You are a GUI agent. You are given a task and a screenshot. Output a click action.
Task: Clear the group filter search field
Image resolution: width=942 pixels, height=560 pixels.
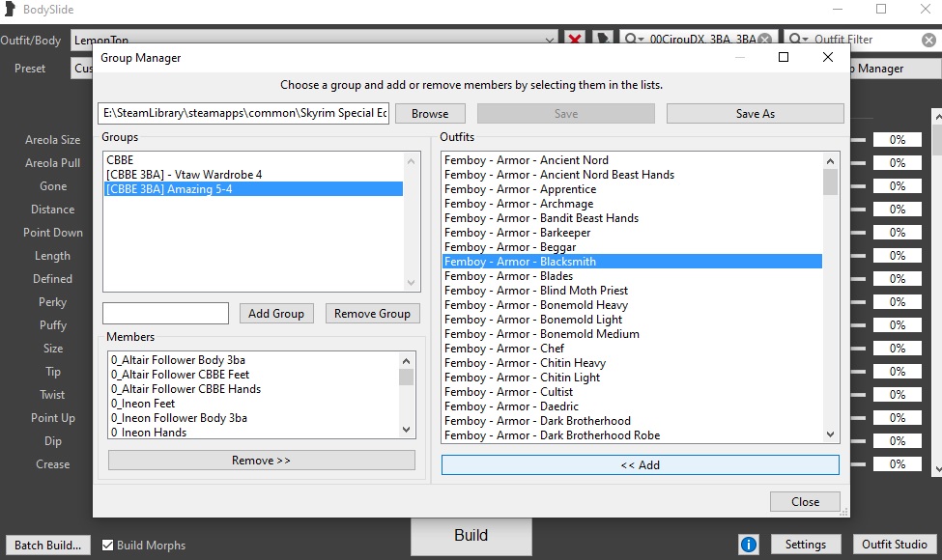(x=764, y=40)
